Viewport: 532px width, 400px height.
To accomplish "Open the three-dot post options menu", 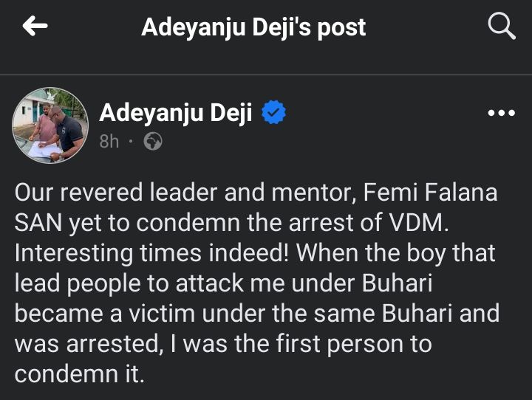I will click(502, 114).
